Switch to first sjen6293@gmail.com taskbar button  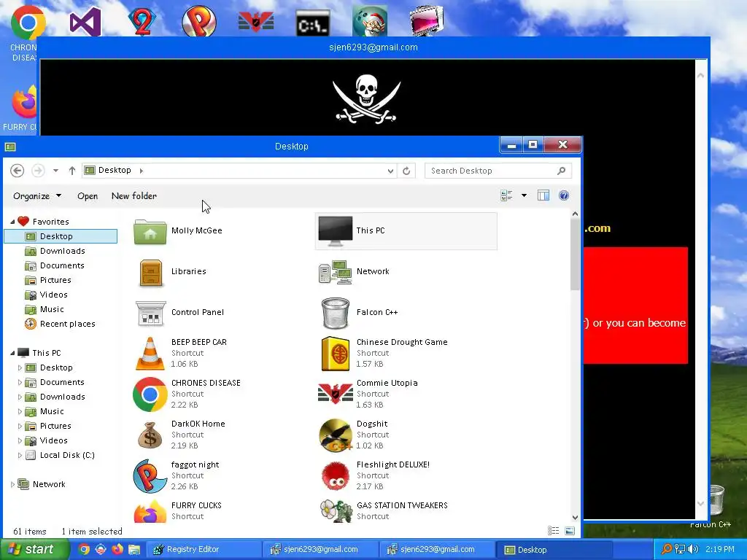pos(320,550)
